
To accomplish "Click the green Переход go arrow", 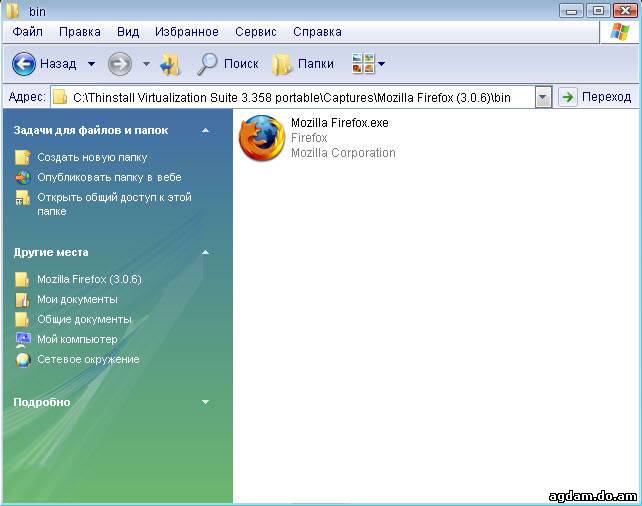I will click(x=567, y=97).
